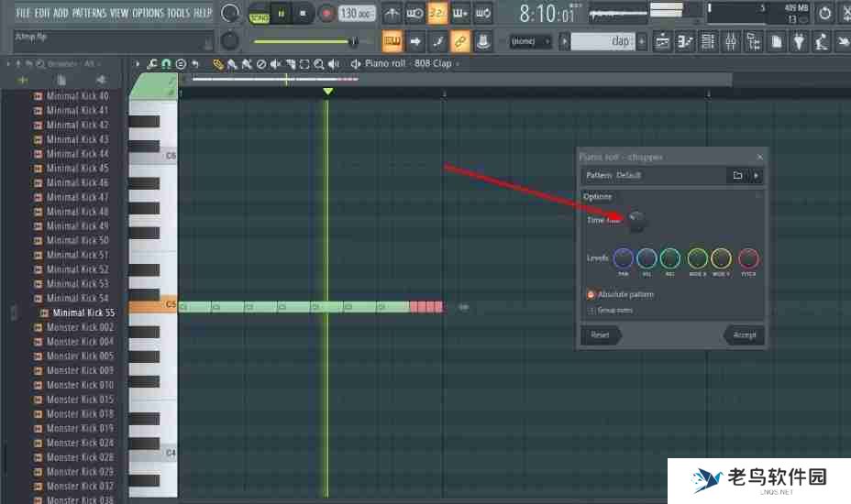Open the playlist view icon
The height and width of the screenshot is (504, 851).
tap(662, 41)
